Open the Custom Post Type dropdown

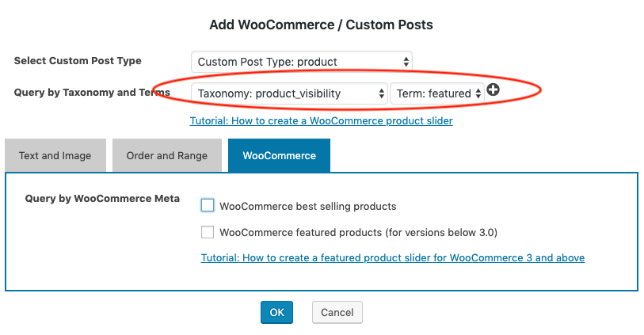[301, 62]
